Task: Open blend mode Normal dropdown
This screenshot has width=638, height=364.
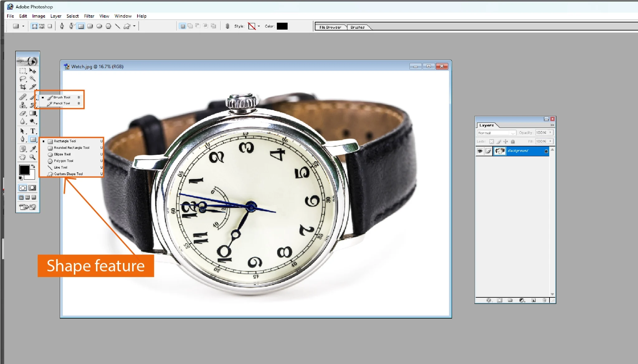Action: coord(497,133)
